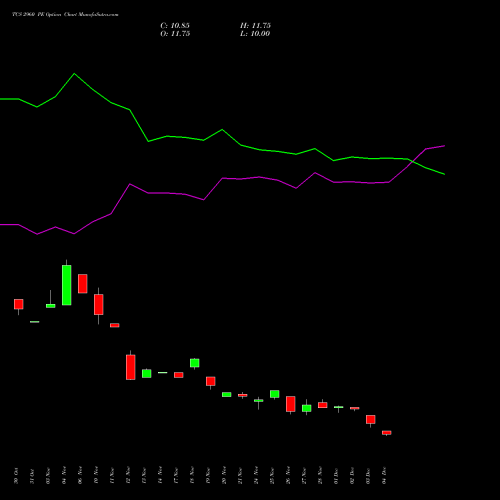500x500 pixels.
Task: Click the '17 Nov' date label
Action: 176,476
